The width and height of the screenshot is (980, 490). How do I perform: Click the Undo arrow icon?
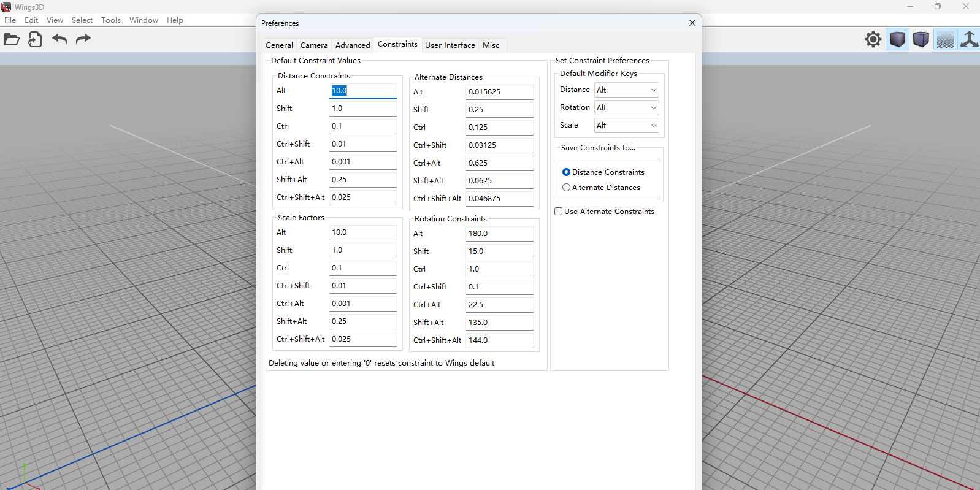(59, 40)
